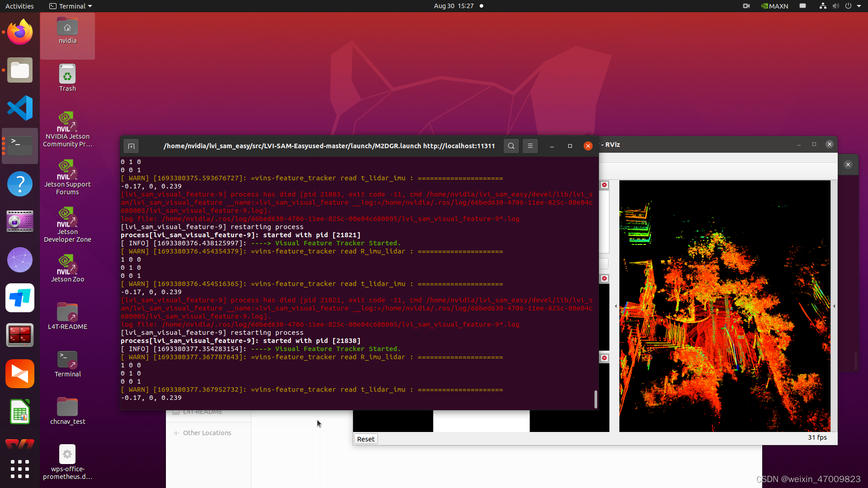Disable the middle camera image display in RViz

pos(604,278)
